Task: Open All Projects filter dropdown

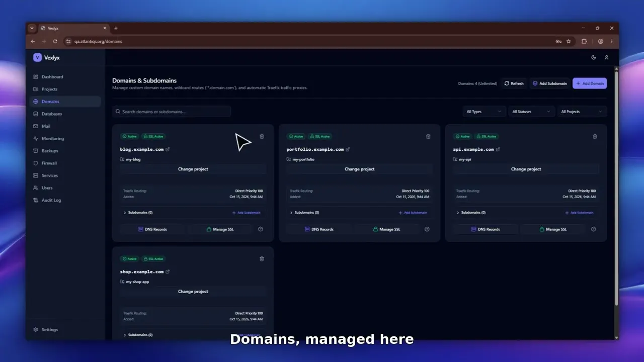Action: tap(582, 112)
